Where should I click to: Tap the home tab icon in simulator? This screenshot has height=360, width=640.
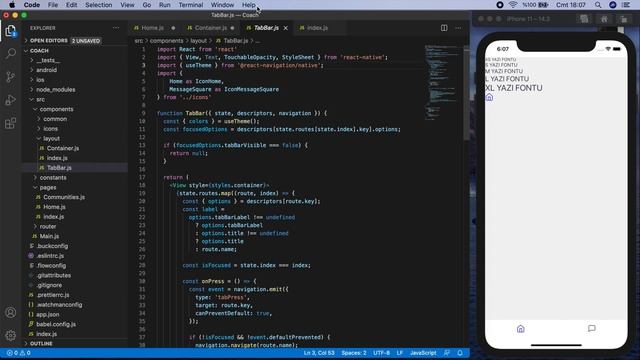[520, 329]
